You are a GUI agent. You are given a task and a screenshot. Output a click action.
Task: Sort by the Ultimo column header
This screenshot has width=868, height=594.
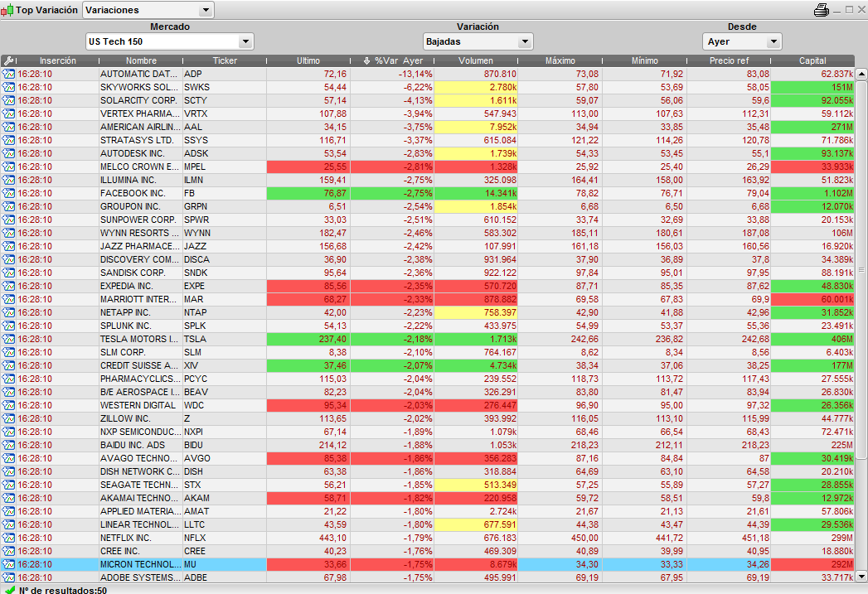pos(308,60)
